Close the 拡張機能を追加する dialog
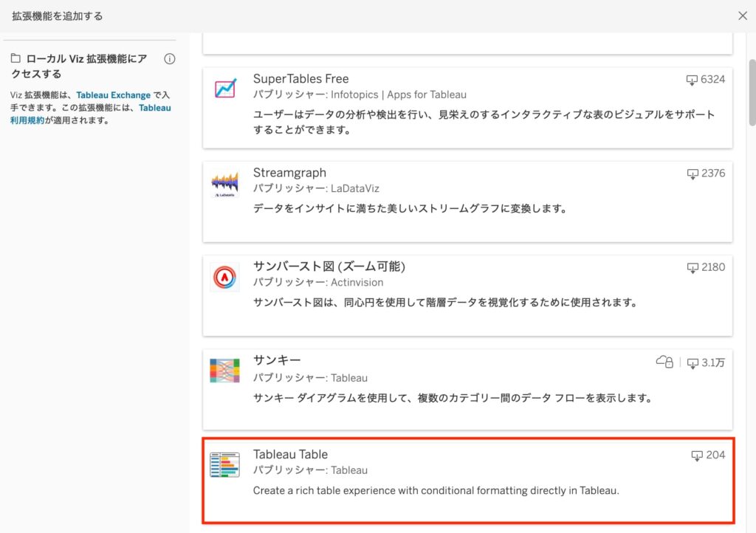The image size is (756, 533). point(743,16)
